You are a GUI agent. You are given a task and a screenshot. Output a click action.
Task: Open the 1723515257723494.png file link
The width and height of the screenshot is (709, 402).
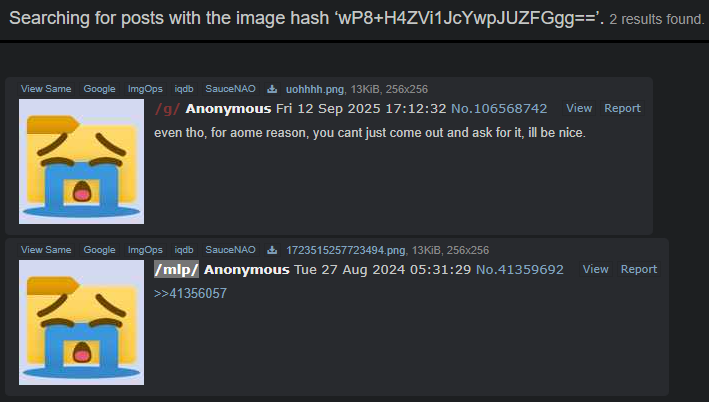point(345,251)
